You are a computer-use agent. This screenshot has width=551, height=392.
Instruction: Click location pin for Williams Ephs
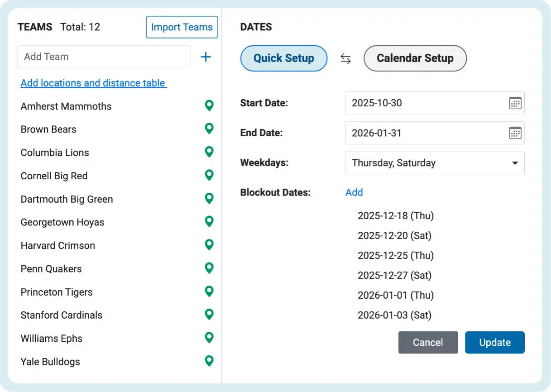click(209, 338)
